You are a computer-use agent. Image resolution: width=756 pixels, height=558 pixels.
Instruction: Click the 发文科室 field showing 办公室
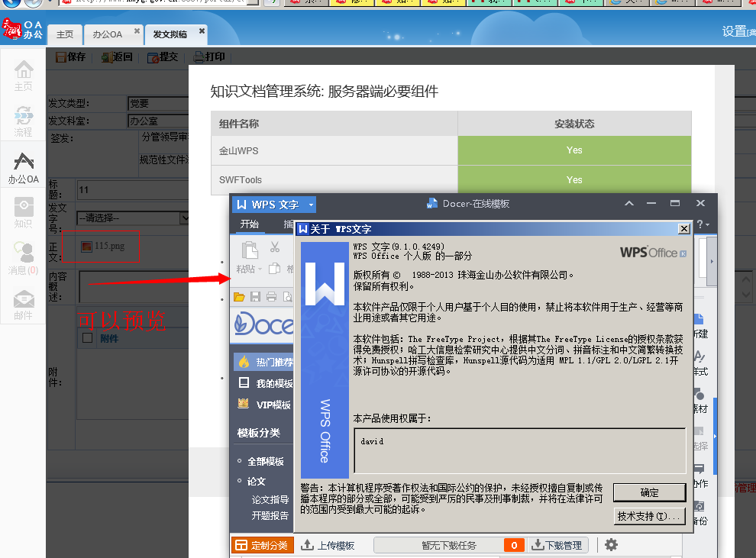158,121
